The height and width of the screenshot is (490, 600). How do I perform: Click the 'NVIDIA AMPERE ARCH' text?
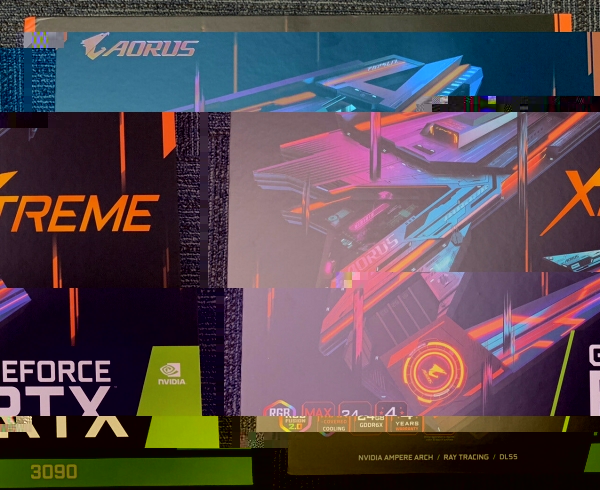[x=396, y=457]
